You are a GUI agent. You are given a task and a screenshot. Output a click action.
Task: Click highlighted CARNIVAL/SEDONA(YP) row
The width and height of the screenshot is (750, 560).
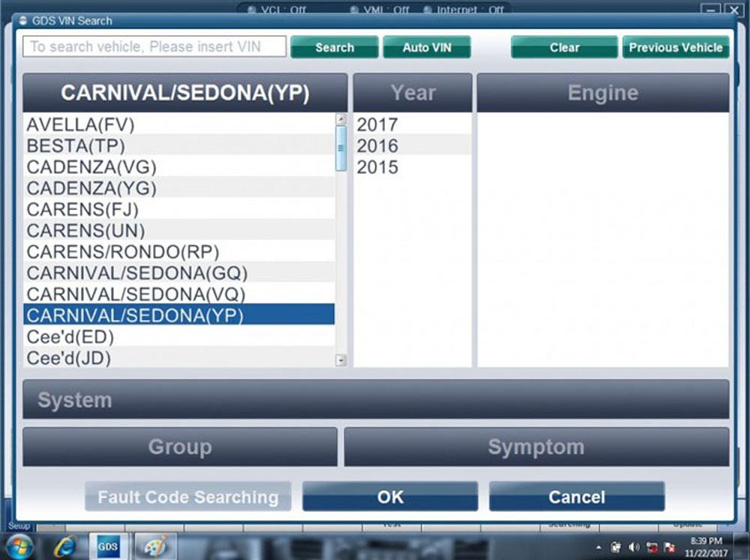coord(179,316)
